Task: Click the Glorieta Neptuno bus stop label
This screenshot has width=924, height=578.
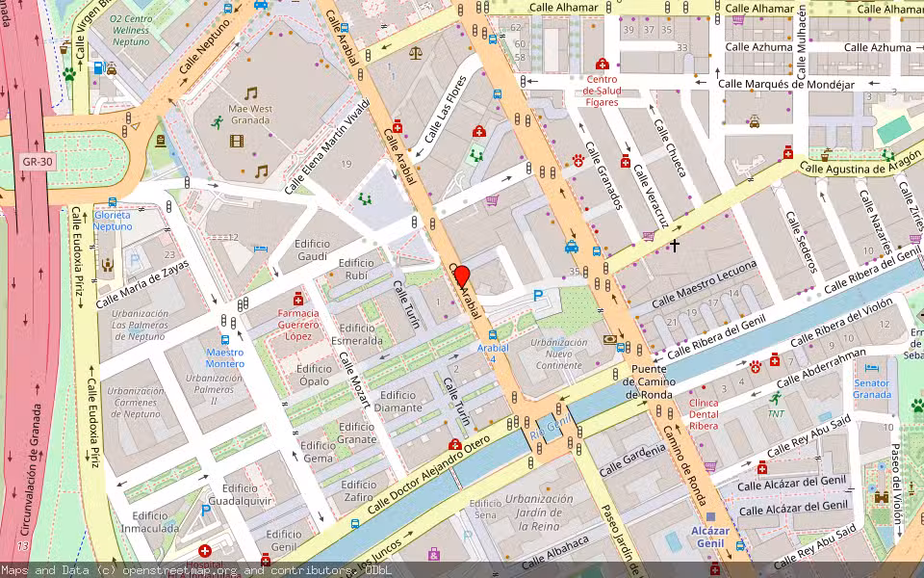Action: pos(113,221)
